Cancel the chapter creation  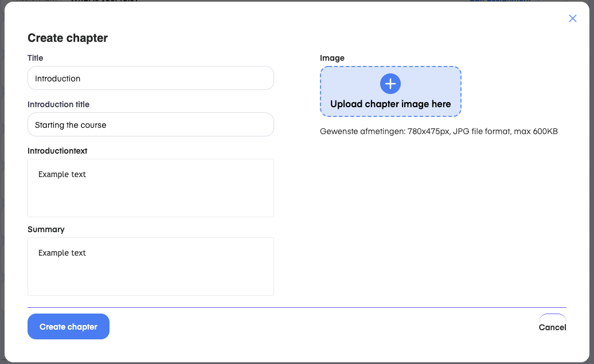pyautogui.click(x=552, y=327)
